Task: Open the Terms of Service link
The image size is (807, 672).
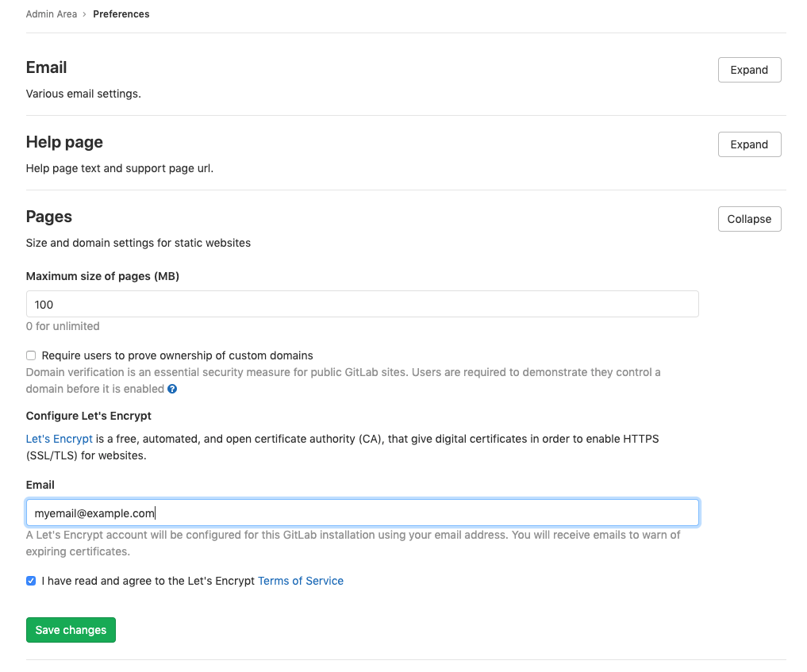Action: click(300, 581)
